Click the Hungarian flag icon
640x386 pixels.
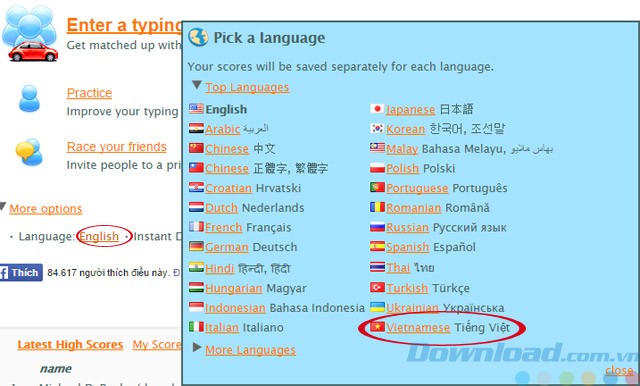click(x=196, y=287)
